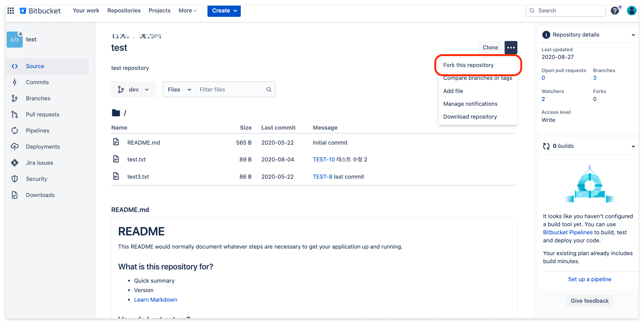
Task: Click the Pull requests sidebar icon
Action: point(15,115)
